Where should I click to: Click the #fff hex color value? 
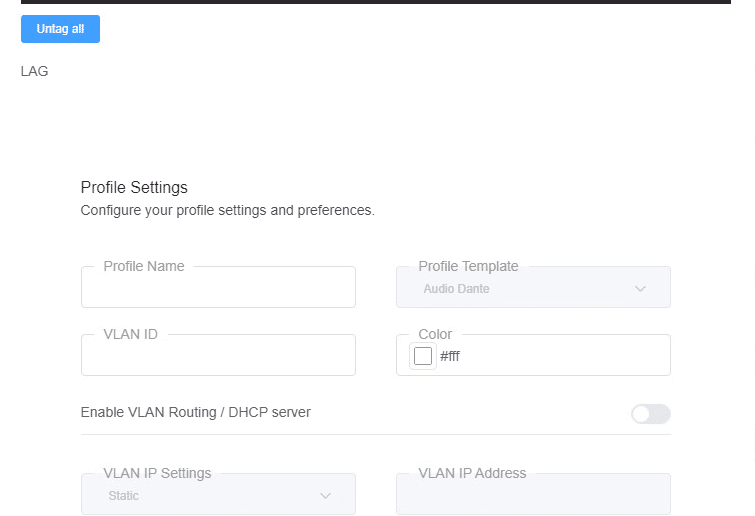tap(450, 356)
